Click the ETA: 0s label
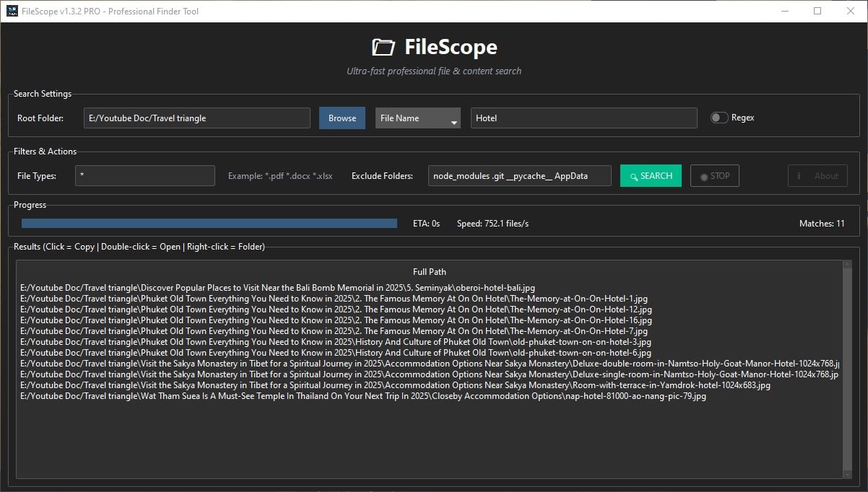The width and height of the screenshot is (868, 492). (426, 224)
